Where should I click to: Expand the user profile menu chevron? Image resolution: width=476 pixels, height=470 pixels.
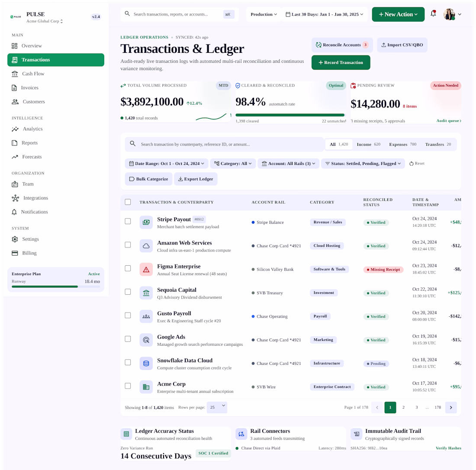coord(460,14)
